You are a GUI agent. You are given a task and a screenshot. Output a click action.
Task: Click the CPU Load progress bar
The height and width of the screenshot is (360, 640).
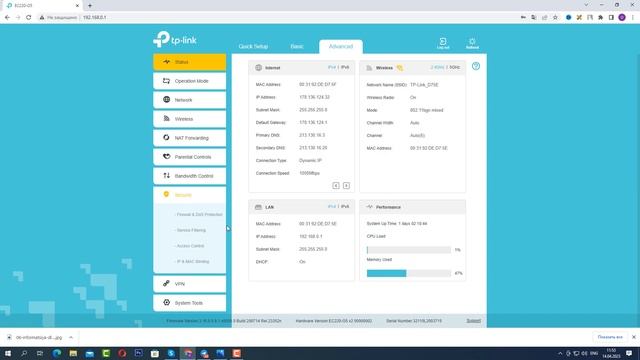(409, 249)
